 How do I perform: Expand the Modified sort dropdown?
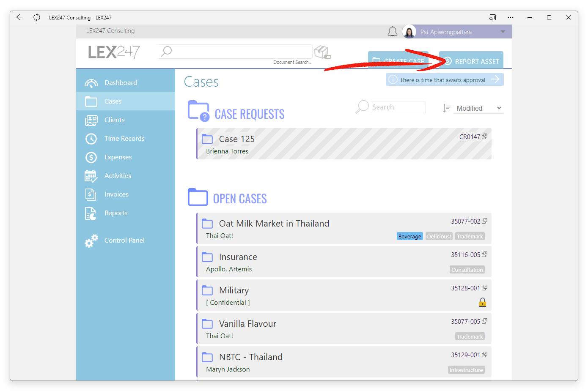click(479, 108)
